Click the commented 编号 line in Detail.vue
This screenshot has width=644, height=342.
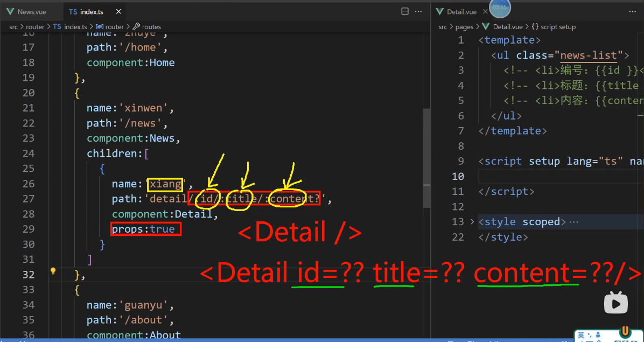point(574,70)
